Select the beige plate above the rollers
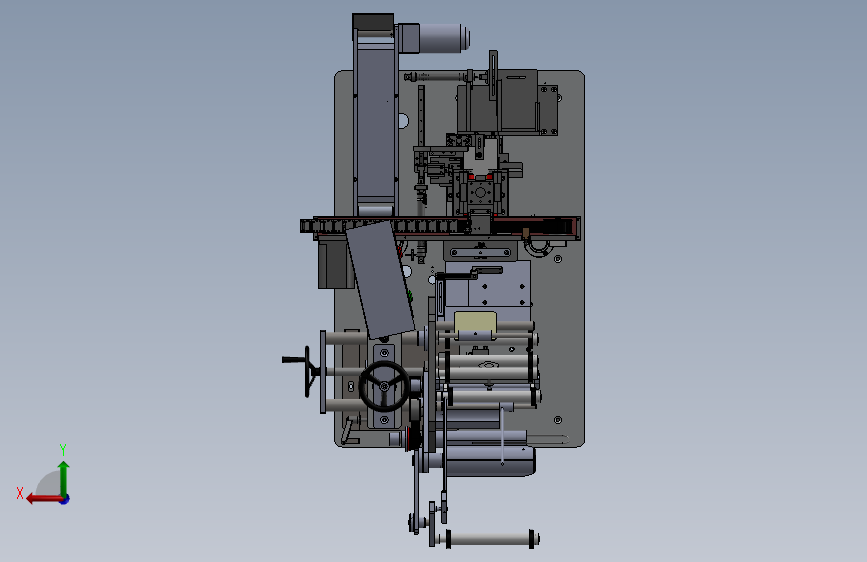Screen dimensions: 867x562 click(x=475, y=323)
